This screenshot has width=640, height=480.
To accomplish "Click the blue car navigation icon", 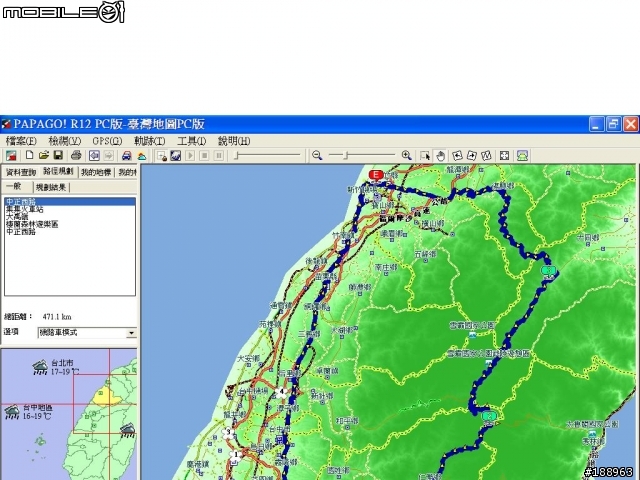I will pyautogui.click(x=127, y=156).
